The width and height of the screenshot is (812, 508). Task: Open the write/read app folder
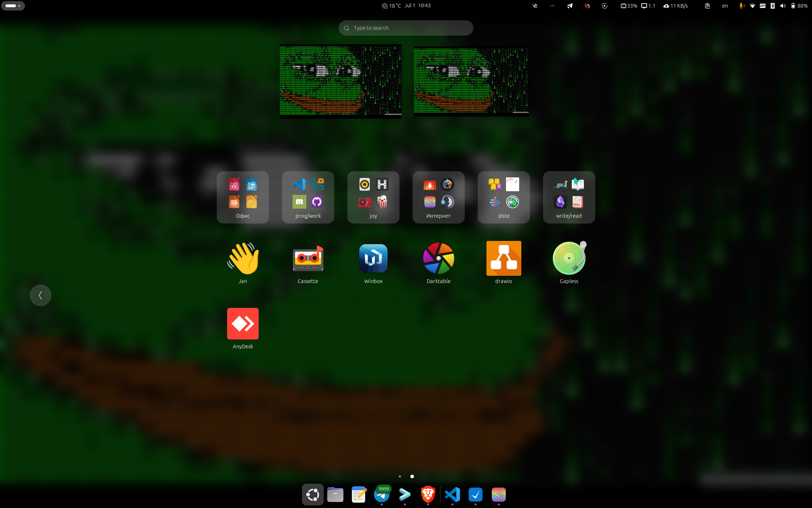(x=569, y=197)
